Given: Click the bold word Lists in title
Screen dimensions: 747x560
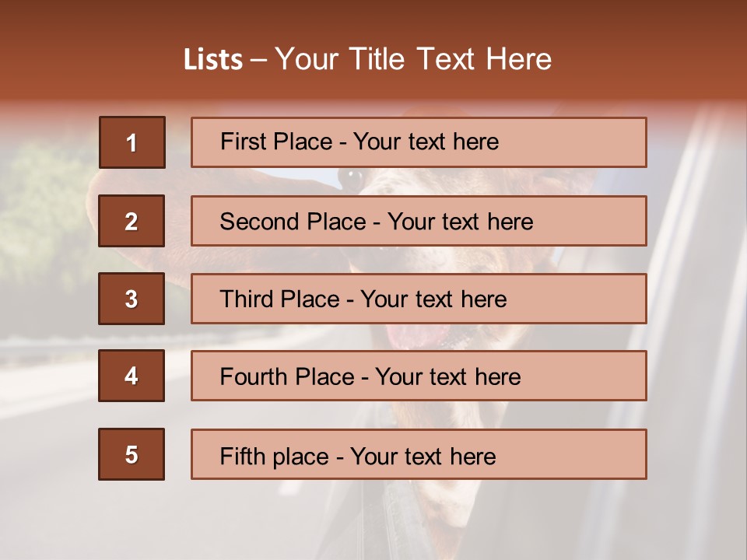Looking at the screenshot, I should coord(213,60).
